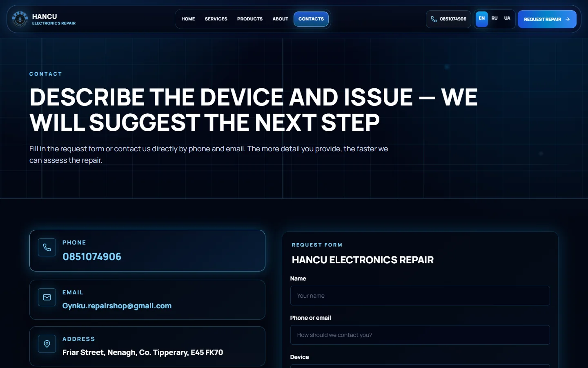Switch language to EN

click(482, 19)
